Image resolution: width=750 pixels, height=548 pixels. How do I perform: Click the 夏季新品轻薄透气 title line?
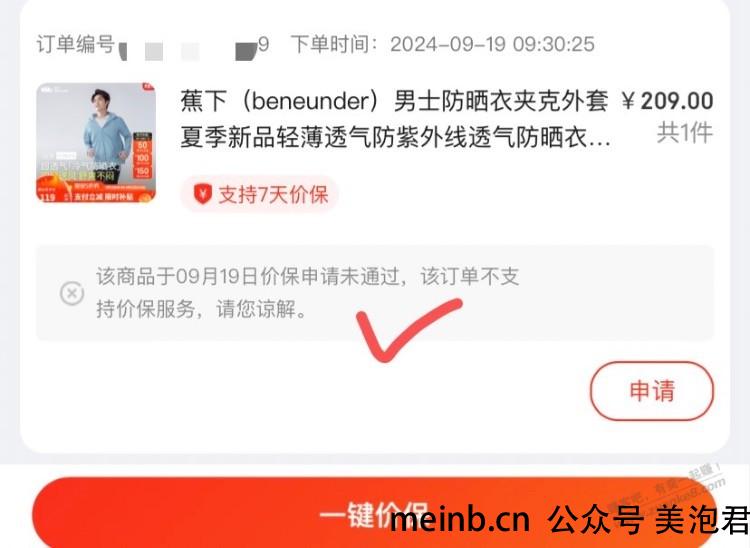coord(395,138)
